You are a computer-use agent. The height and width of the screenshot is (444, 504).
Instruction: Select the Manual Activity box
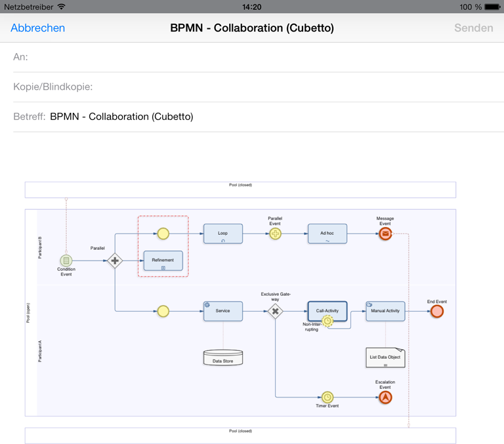385,311
